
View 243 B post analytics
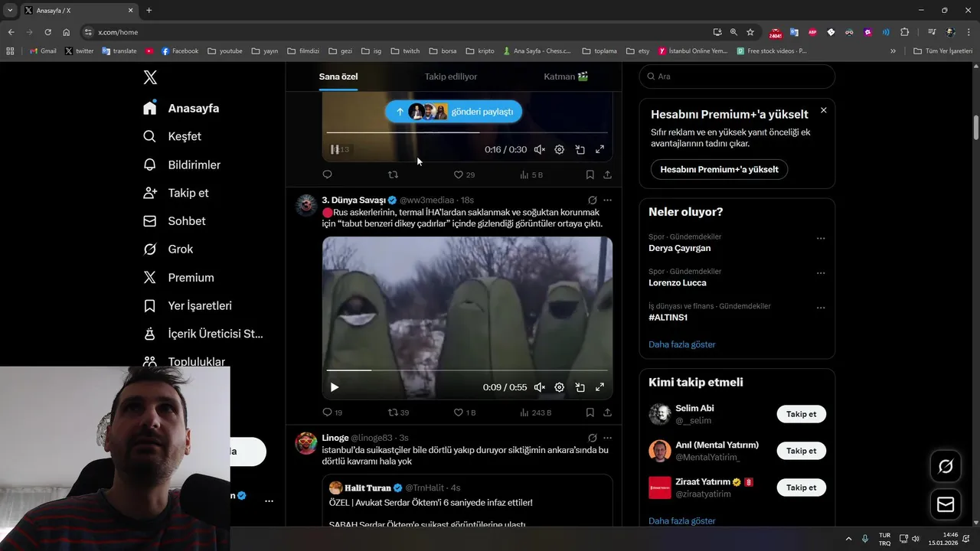click(x=535, y=412)
